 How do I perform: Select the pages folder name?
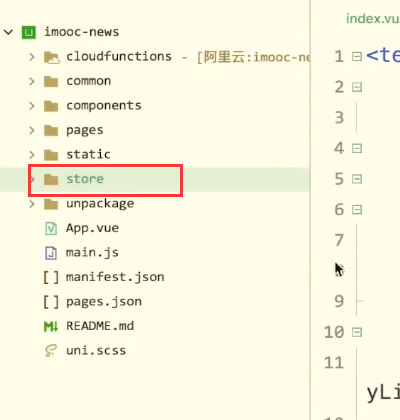(x=85, y=131)
